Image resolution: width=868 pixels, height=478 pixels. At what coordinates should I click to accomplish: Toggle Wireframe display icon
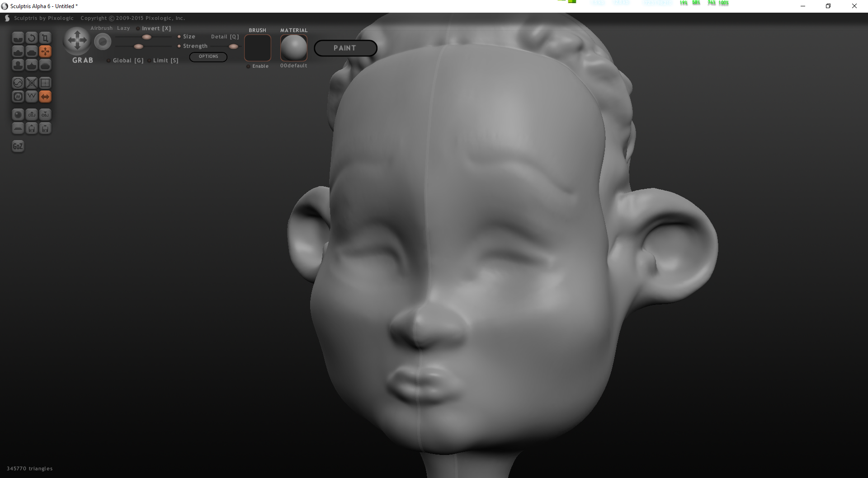(x=31, y=96)
